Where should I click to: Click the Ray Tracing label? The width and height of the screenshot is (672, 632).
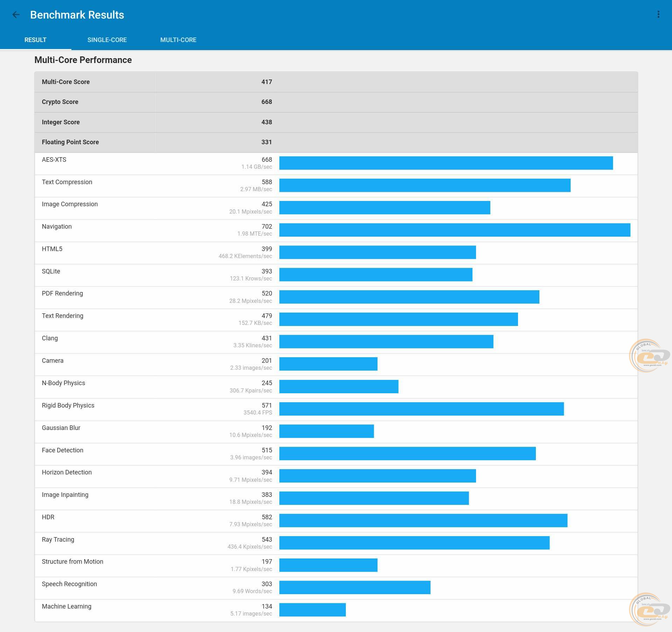(x=58, y=540)
